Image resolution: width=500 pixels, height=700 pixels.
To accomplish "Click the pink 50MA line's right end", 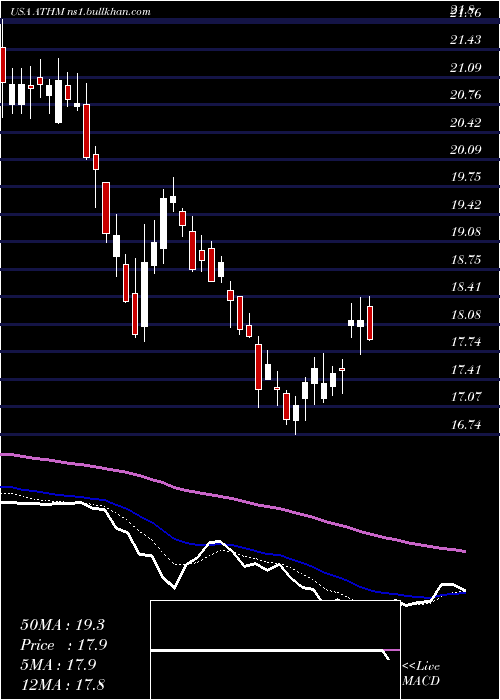I will (x=464, y=551).
